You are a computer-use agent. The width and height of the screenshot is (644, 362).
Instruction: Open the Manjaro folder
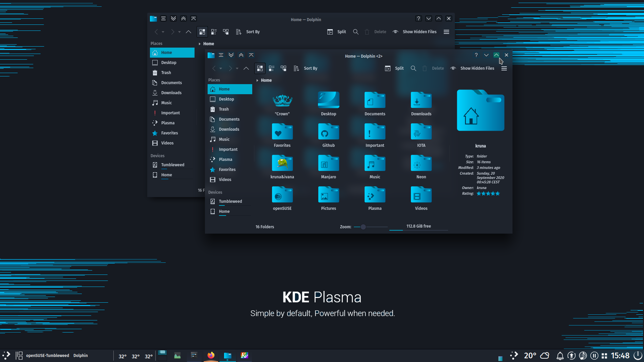[329, 167]
